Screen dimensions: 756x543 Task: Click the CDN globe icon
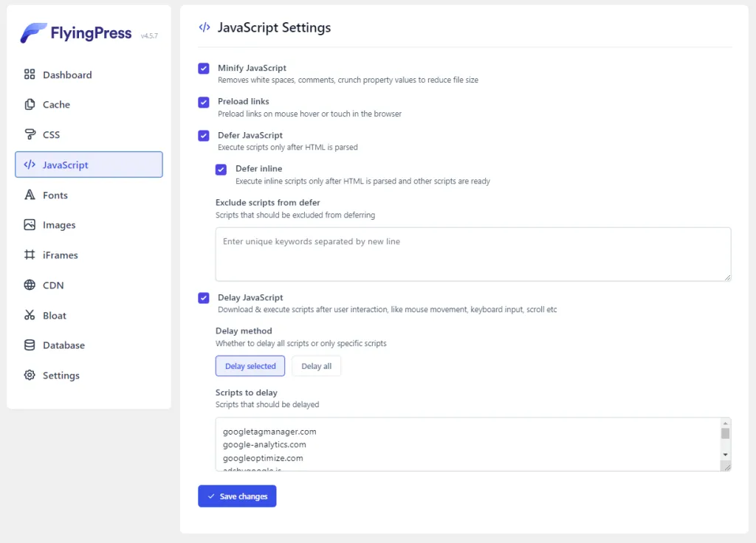30,286
